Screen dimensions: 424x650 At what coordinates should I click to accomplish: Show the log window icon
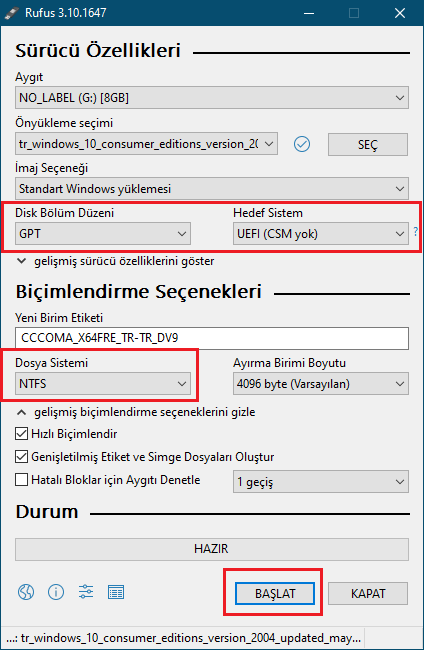(x=116, y=592)
